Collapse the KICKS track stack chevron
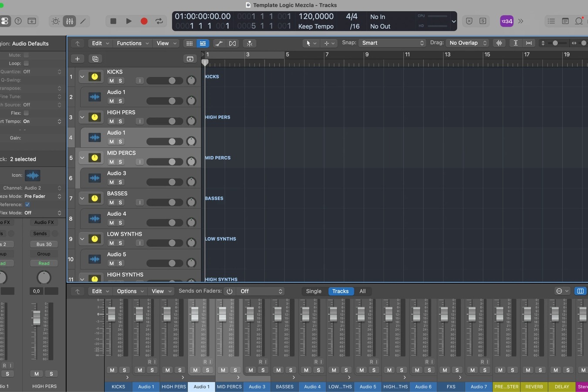Screen dimensions: 588x392 pos(82,77)
